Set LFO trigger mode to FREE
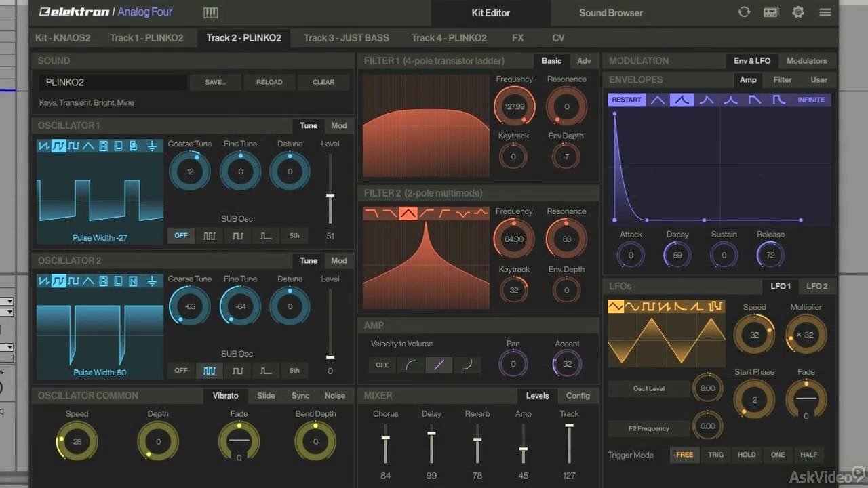The height and width of the screenshot is (488, 868). click(685, 455)
